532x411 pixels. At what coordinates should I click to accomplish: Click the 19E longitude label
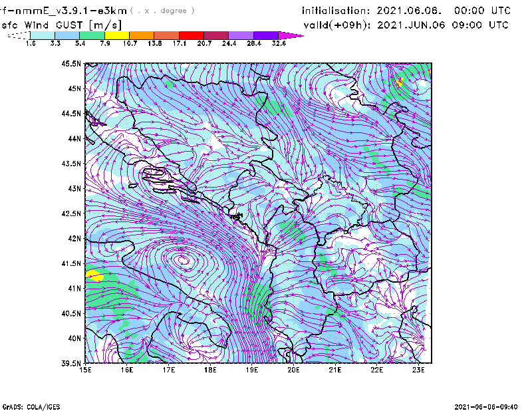click(252, 370)
